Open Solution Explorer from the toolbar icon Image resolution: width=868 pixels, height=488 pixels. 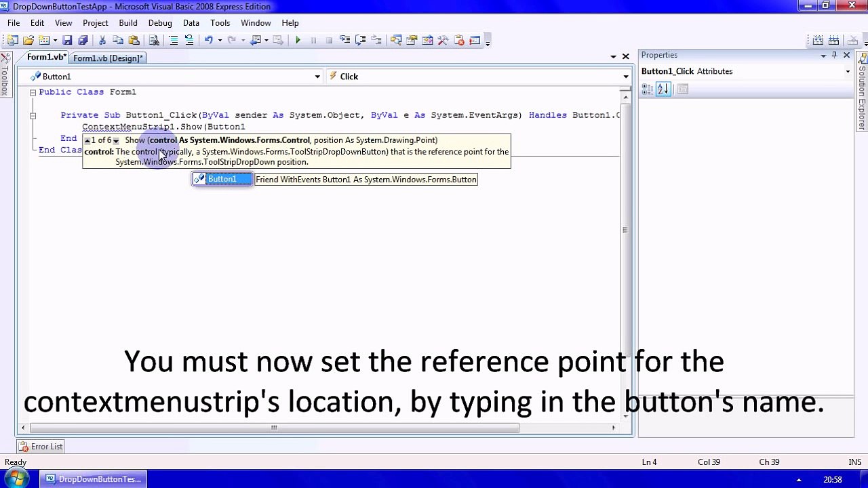pos(396,40)
